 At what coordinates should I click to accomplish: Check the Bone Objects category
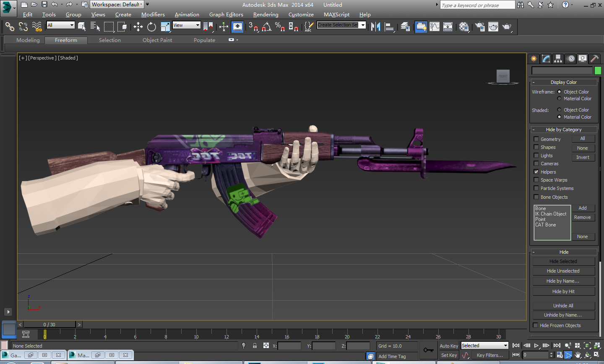click(536, 197)
